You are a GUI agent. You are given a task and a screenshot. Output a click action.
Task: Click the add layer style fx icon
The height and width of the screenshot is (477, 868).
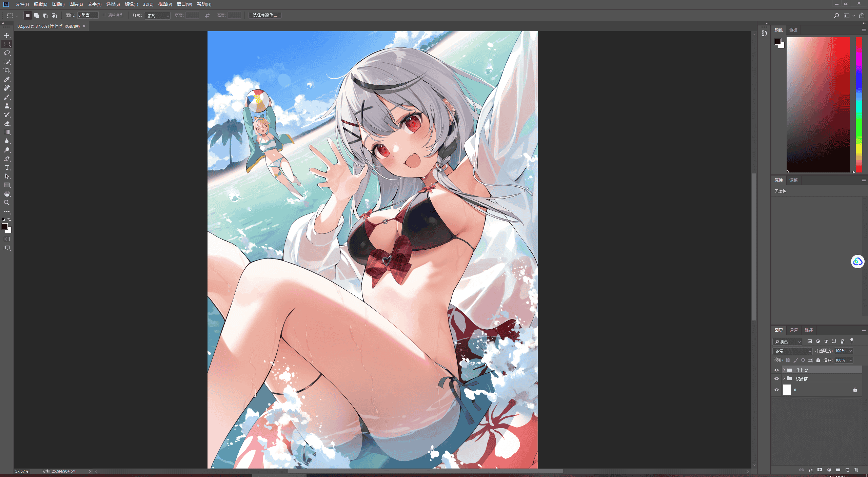coord(811,470)
